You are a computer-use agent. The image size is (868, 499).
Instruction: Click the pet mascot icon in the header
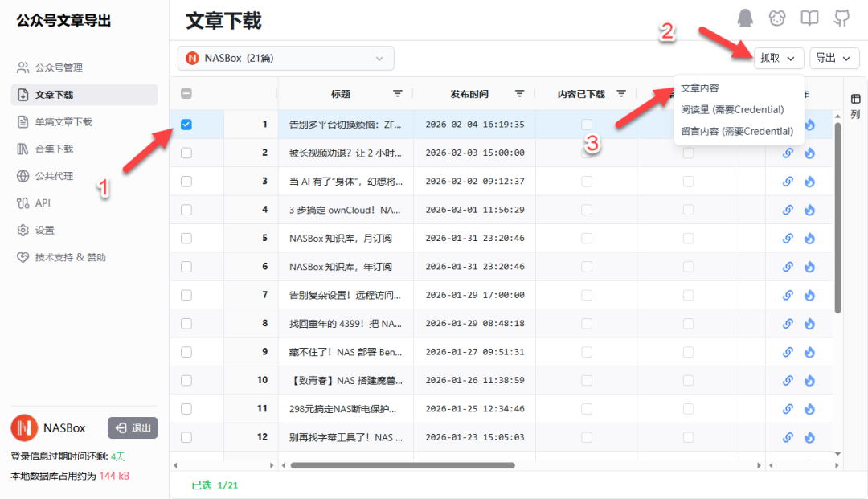pyautogui.click(x=777, y=18)
